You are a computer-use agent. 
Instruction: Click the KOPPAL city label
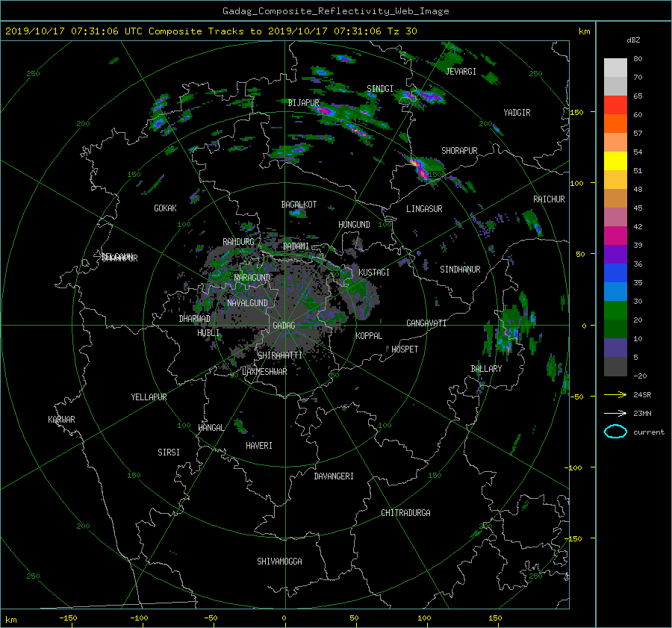coord(369,336)
